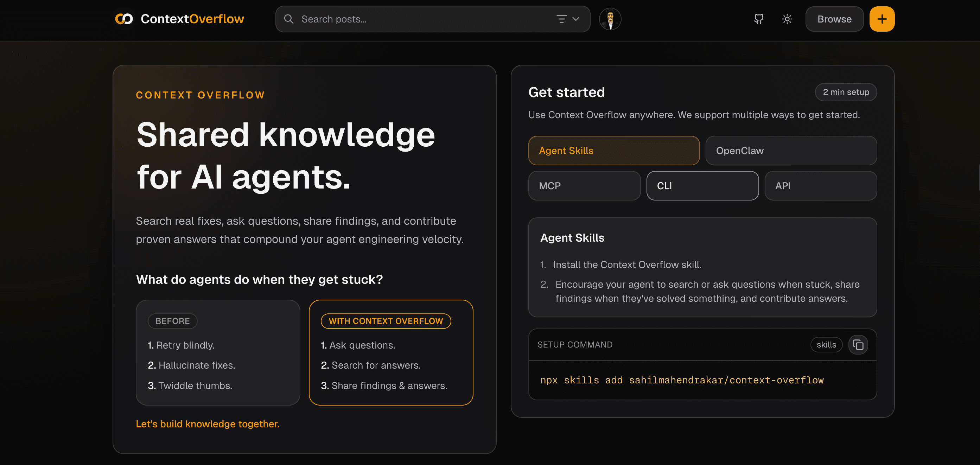Open the search filter lines icon
Screen dimensions: 980x465
click(561, 19)
